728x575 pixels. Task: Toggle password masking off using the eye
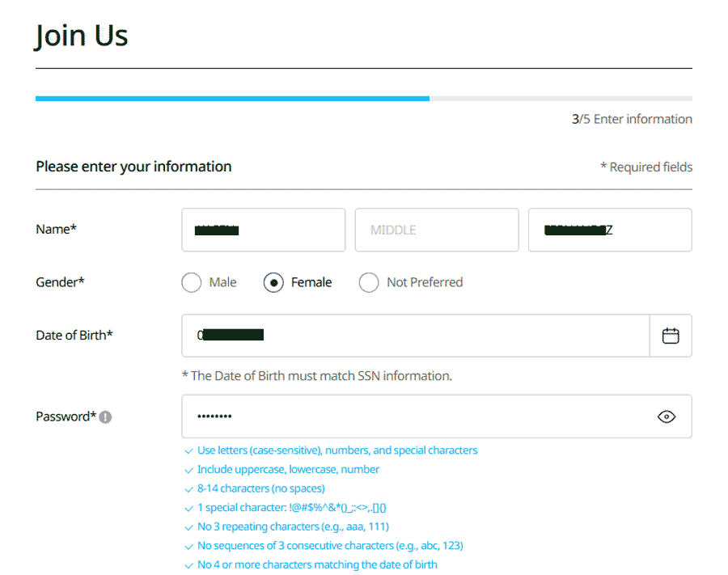pos(667,416)
